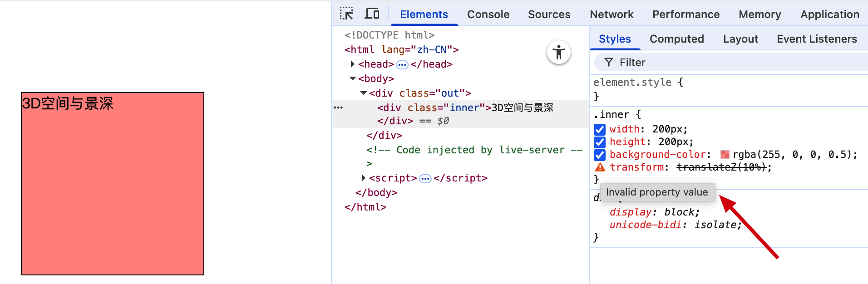The image size is (868, 284).
Task: Click the transform warning triangle icon
Action: 600,167
